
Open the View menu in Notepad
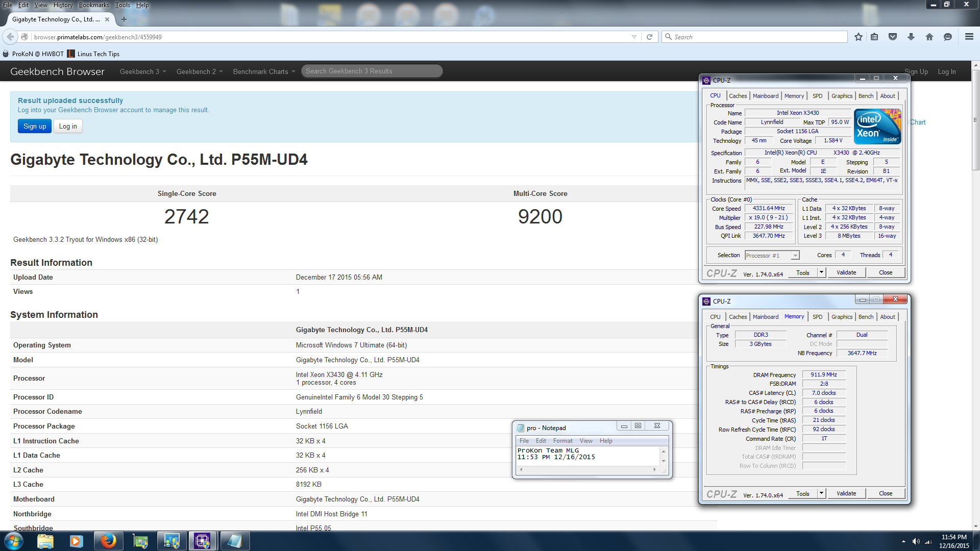pyautogui.click(x=586, y=441)
